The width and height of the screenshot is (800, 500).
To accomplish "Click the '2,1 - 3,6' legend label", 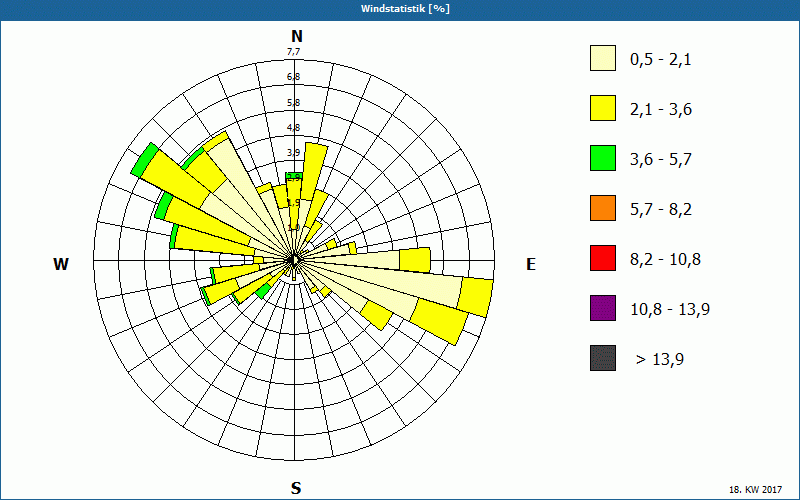I will pyautogui.click(x=661, y=110).
